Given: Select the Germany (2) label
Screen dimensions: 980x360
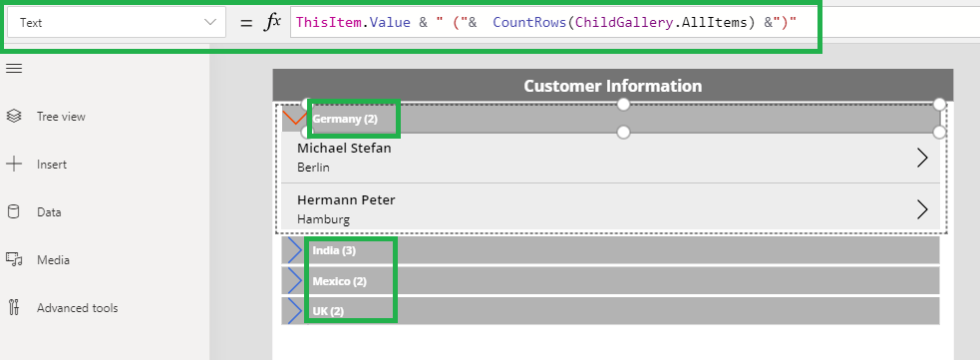Looking at the screenshot, I should point(345,119).
